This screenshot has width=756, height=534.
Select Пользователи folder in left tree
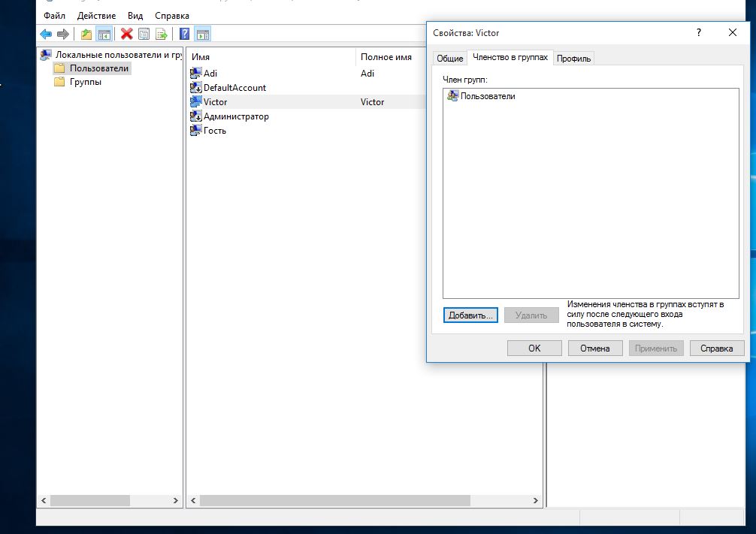click(x=98, y=68)
